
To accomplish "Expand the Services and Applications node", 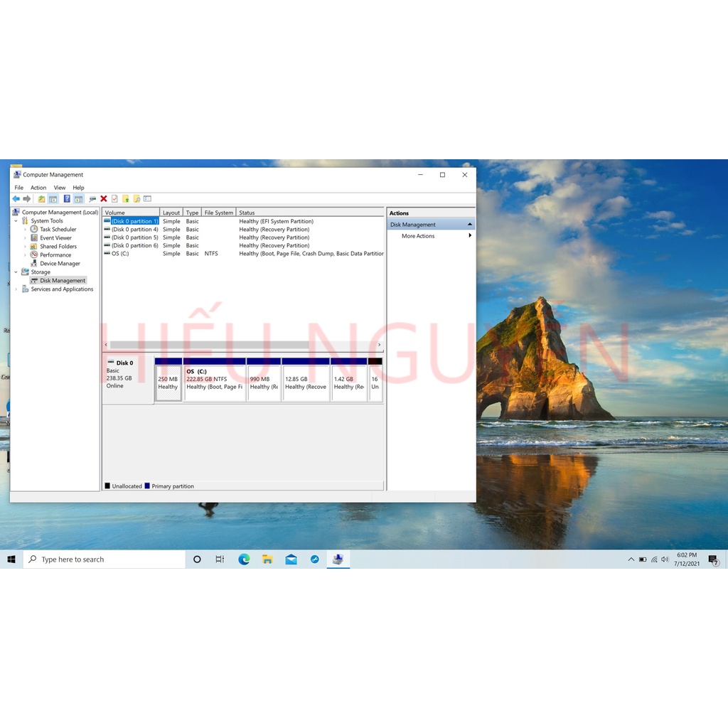I will tap(16, 289).
